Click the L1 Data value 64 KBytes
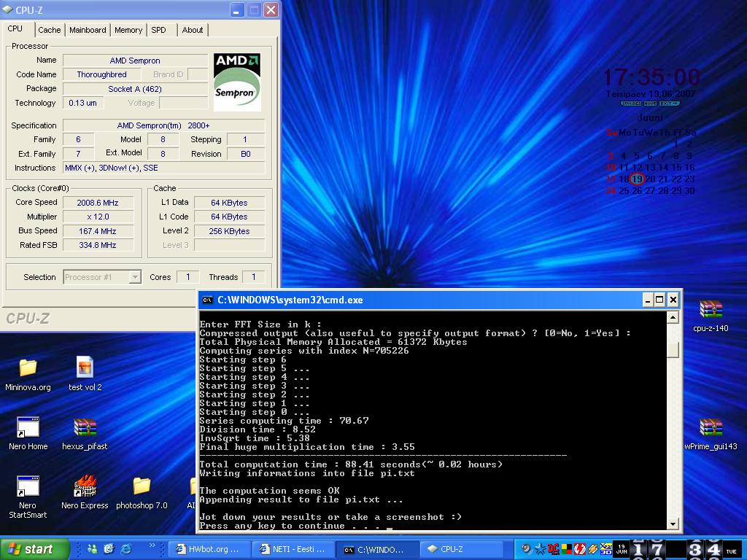The width and height of the screenshot is (747, 560). coord(229,203)
